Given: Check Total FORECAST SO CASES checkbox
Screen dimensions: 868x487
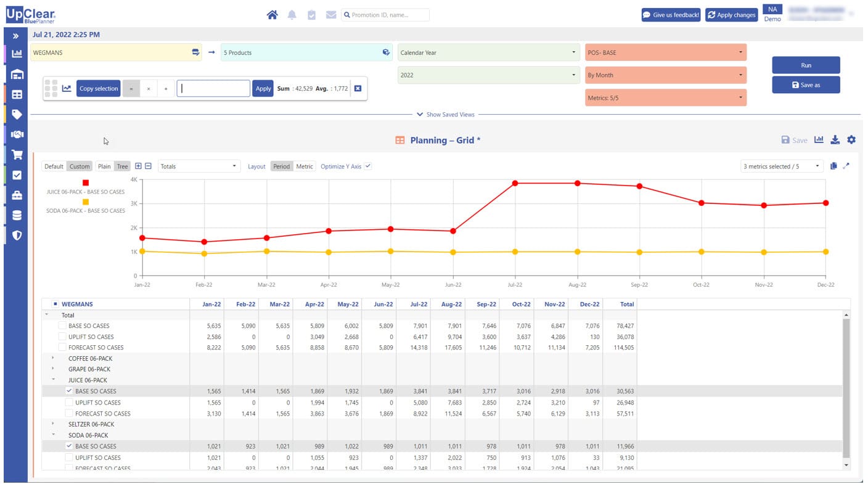Looking at the screenshot, I should 62,347.
